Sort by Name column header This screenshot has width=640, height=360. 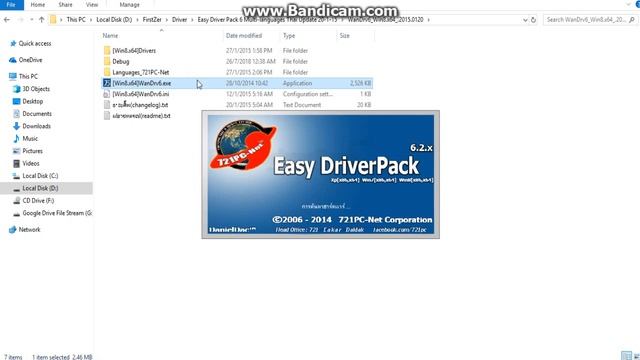(110, 36)
